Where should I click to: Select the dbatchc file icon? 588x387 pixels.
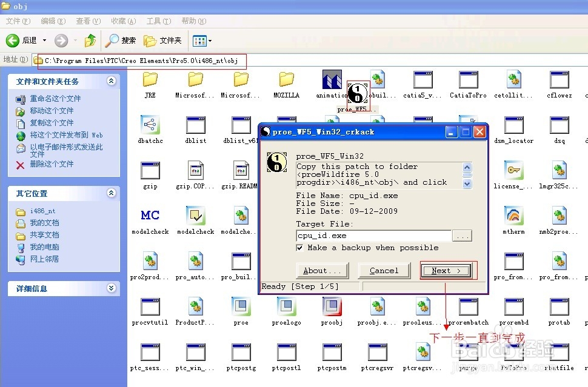[150, 125]
